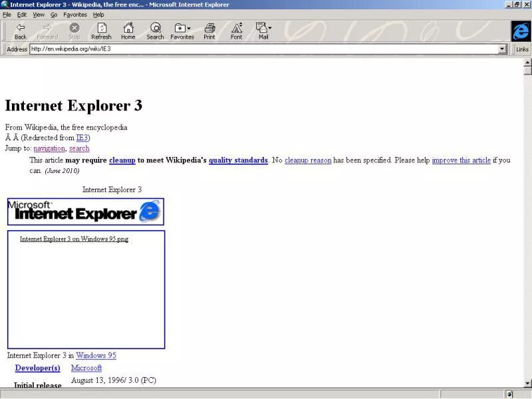Viewport: 532px width, 399px height.
Task: Open the Windows 95 link
Action: pyautogui.click(x=96, y=355)
